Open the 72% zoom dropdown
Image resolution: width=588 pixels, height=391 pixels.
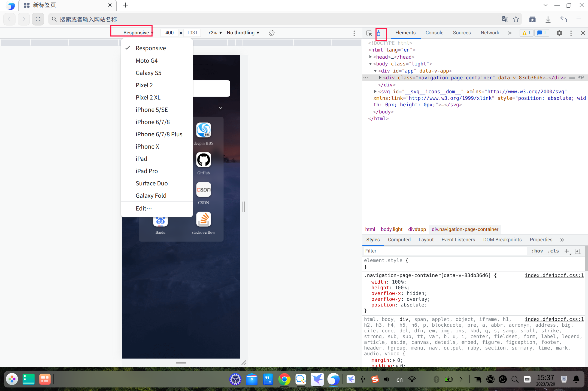click(x=215, y=33)
